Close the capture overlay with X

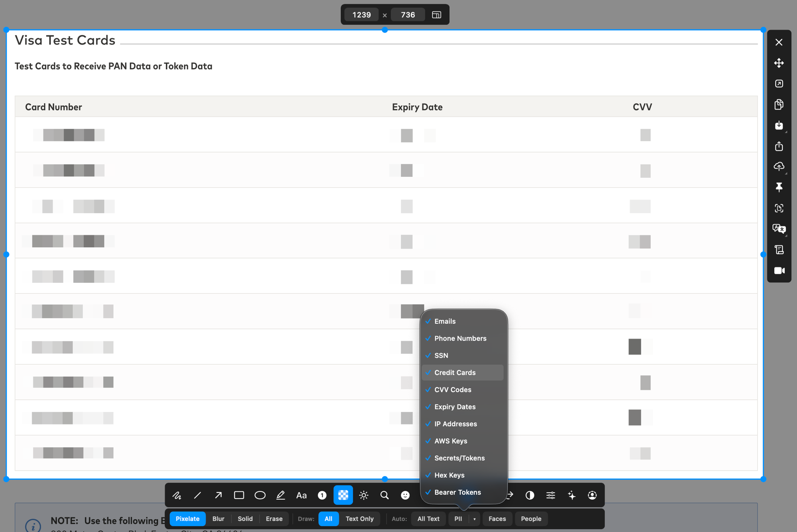(x=779, y=42)
